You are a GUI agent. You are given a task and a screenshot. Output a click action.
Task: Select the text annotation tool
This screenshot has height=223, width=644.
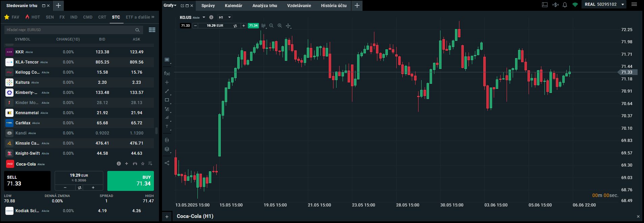[x=167, y=127]
